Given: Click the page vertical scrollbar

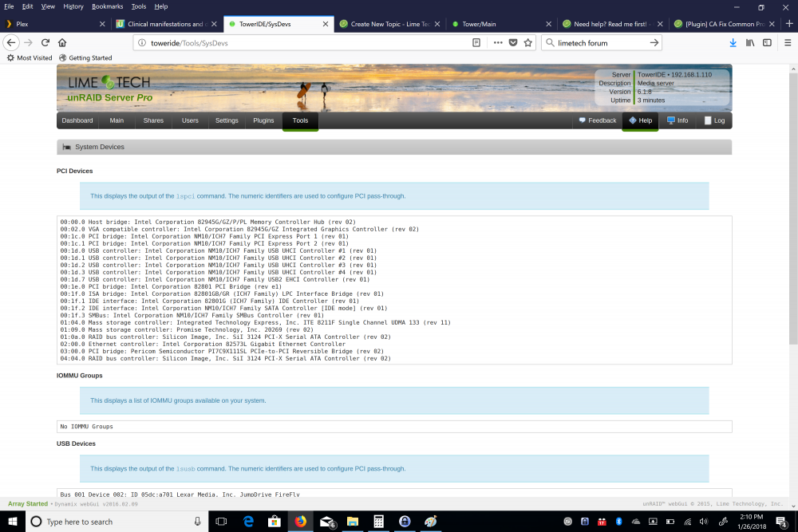Looking at the screenshot, I should (x=793, y=208).
